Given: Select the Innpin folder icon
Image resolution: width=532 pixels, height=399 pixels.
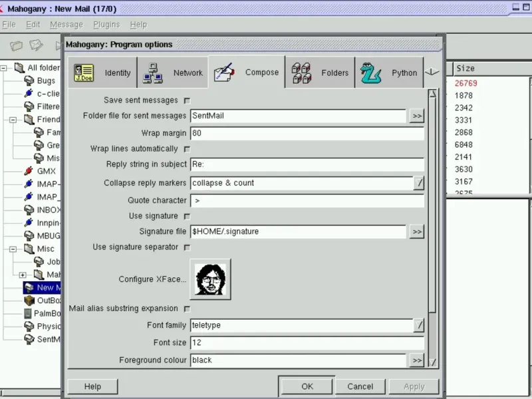Looking at the screenshot, I should 29,223.
